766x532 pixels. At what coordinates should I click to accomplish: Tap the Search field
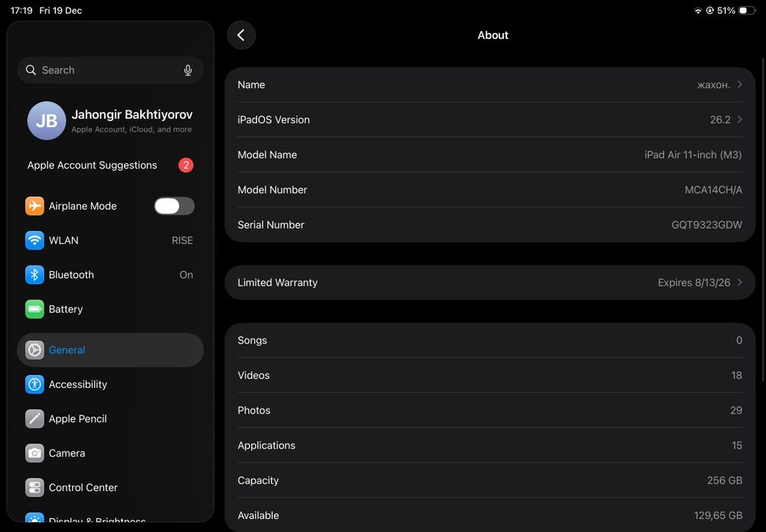[110, 70]
